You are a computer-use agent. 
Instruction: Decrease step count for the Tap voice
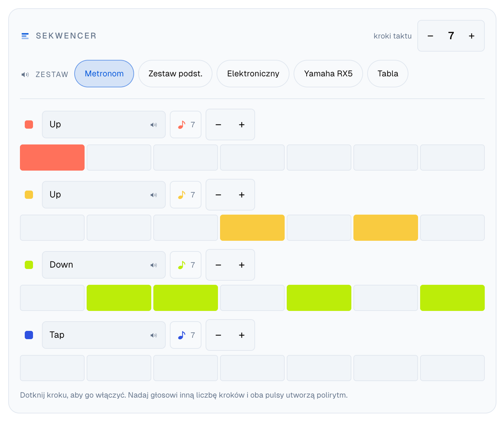point(218,335)
